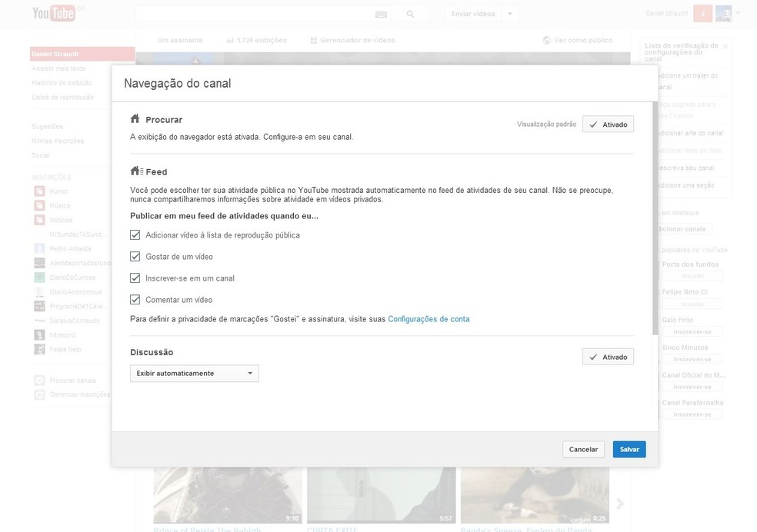Click the Procurar canais icon in the sidebar

(38, 380)
